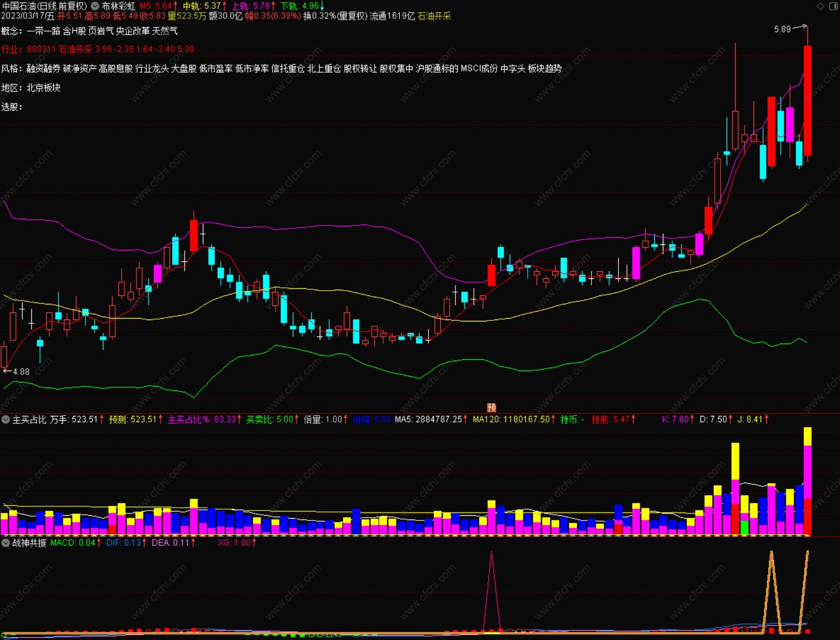
Task: Click the MA120: 1180167.50 value
Action: click(514, 419)
